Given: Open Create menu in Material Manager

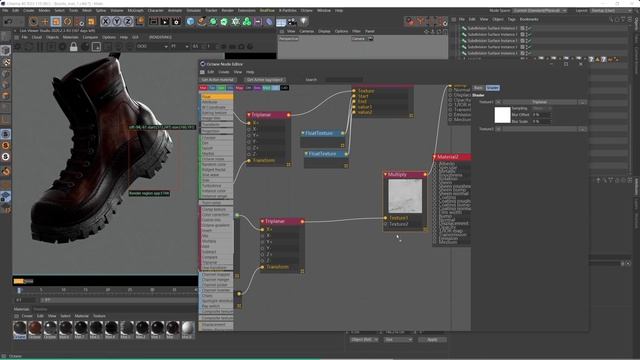Looking at the screenshot, I should (x=27, y=316).
